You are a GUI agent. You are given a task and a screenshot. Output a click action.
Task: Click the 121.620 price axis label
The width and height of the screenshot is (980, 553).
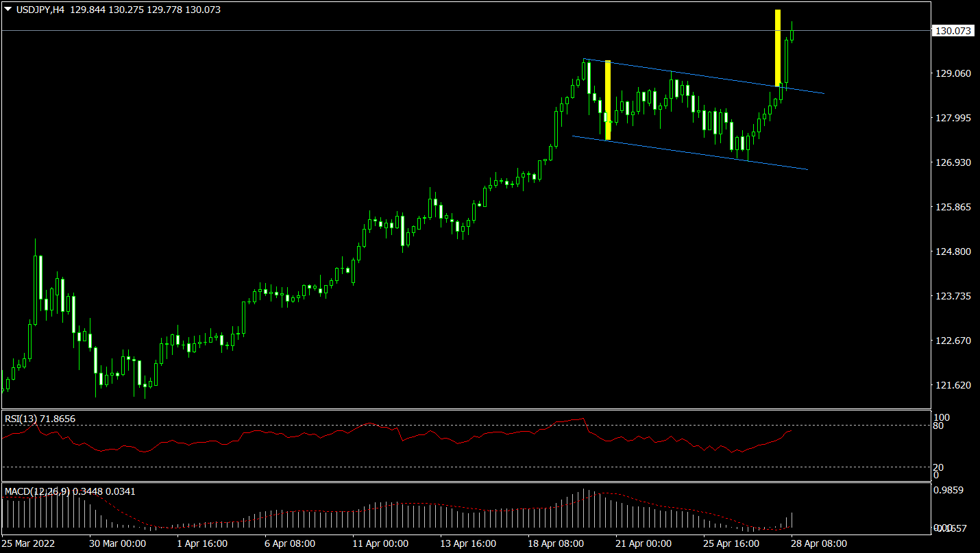click(954, 385)
